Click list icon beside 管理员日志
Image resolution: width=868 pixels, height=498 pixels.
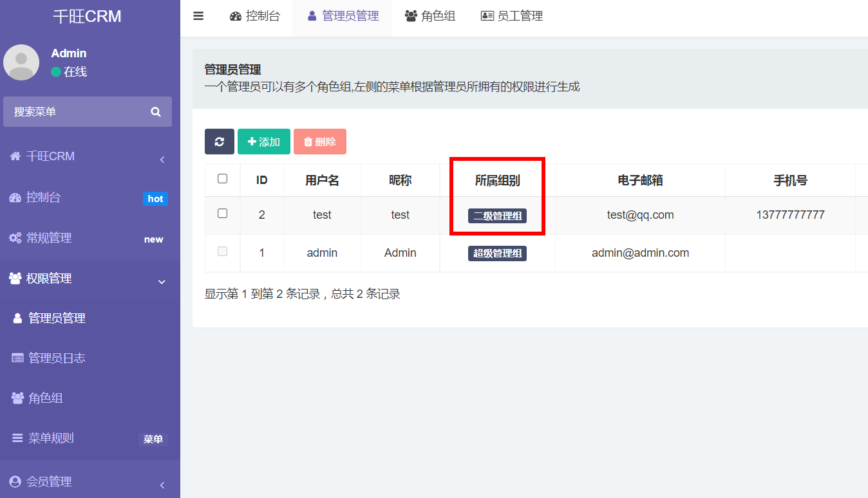point(18,358)
